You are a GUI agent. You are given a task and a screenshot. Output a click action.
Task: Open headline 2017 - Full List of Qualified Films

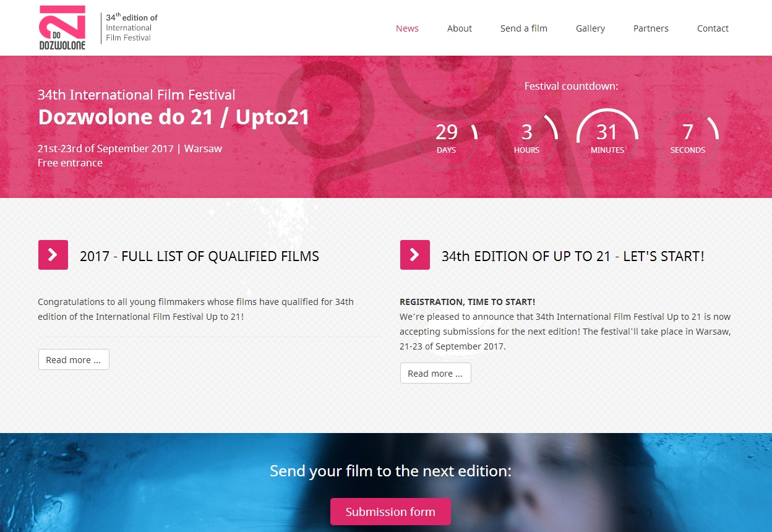tap(199, 256)
